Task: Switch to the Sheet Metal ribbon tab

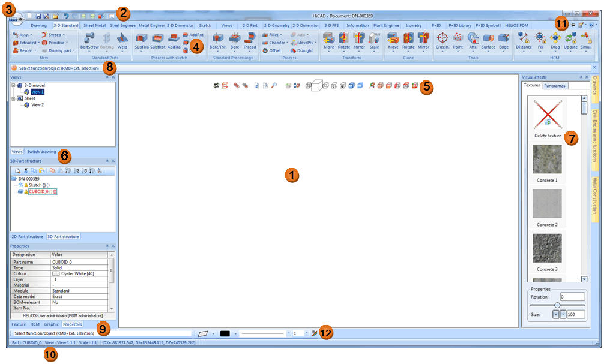Action: (94, 25)
